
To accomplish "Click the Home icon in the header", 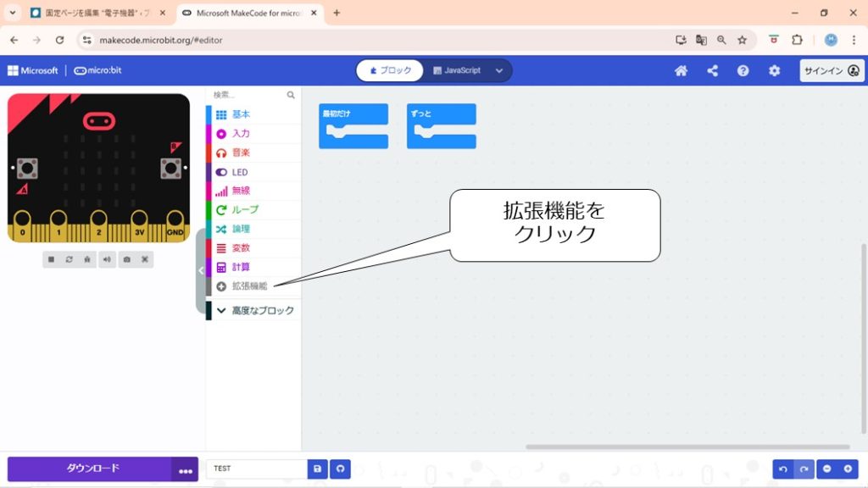I will (x=681, y=71).
